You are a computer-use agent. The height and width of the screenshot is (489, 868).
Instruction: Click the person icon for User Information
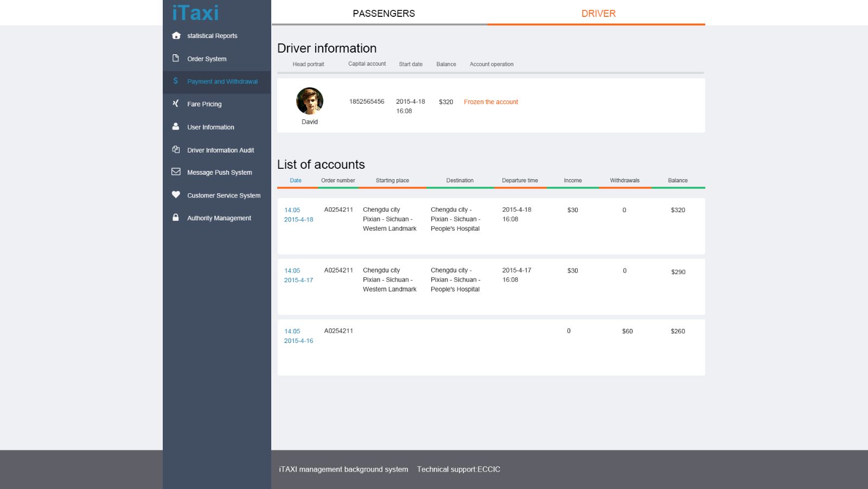(x=176, y=126)
